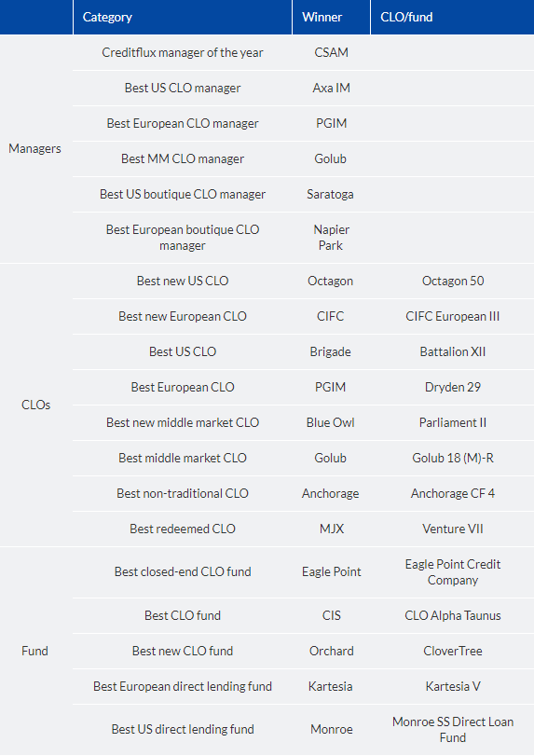Click the CLO Alpha Taunus cell
Image resolution: width=534 pixels, height=756 pixels.
pyautogui.click(x=453, y=615)
